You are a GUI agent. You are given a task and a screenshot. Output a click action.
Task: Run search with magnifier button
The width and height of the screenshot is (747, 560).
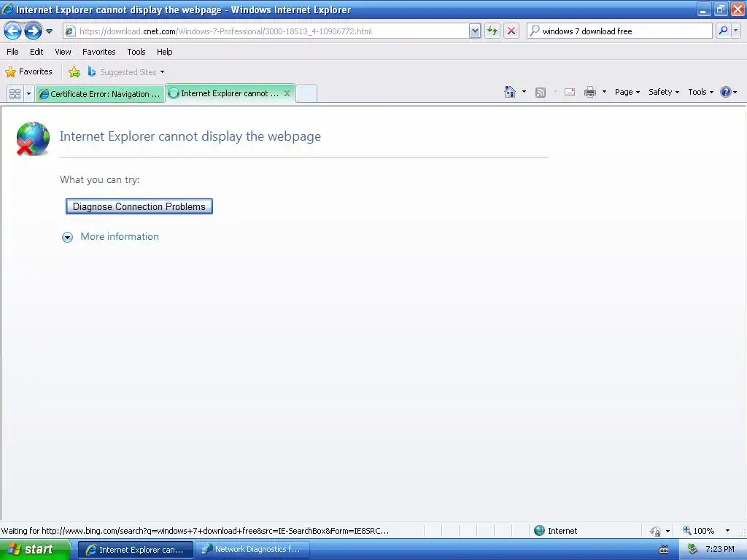point(723,31)
